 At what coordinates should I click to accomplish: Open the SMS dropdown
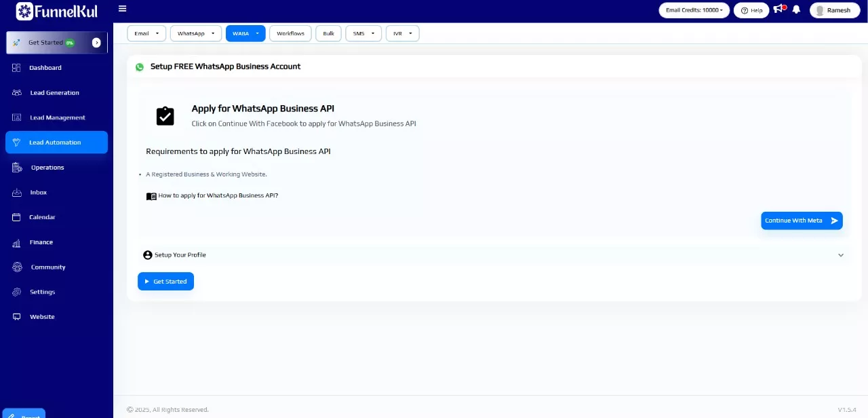point(363,33)
